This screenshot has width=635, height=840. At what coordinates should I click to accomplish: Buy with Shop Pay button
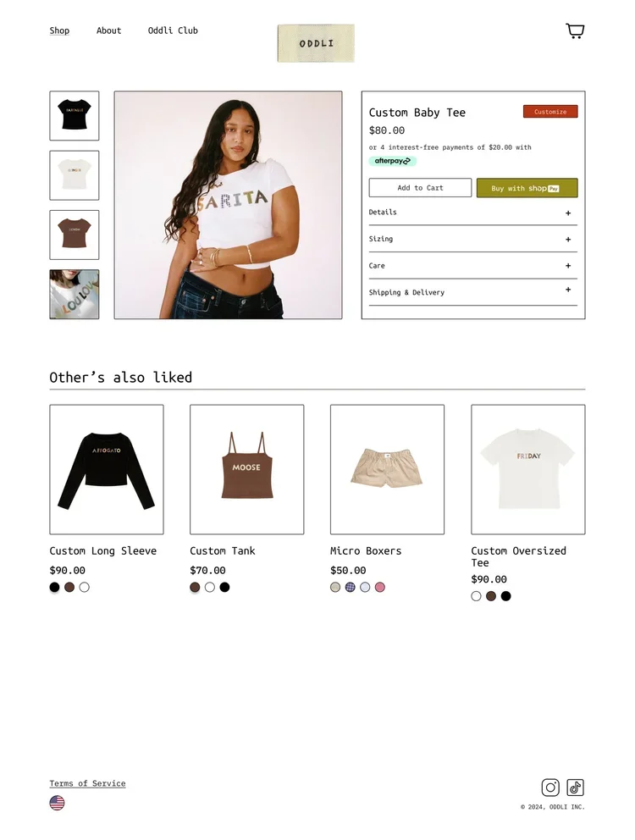tap(527, 188)
